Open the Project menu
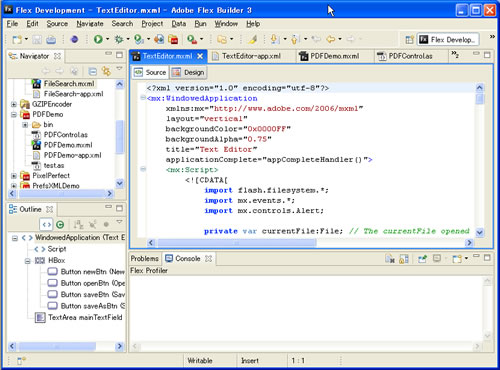500x370 pixels. coord(152,24)
